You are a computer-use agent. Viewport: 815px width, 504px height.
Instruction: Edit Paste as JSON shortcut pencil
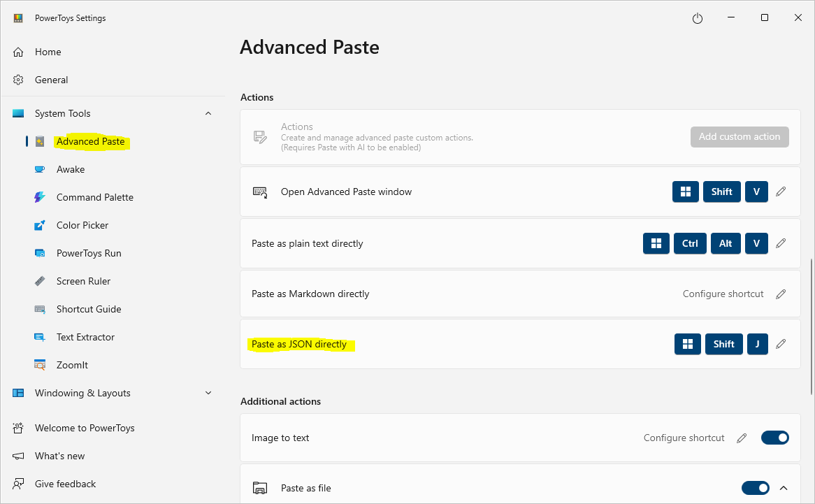pyautogui.click(x=781, y=344)
